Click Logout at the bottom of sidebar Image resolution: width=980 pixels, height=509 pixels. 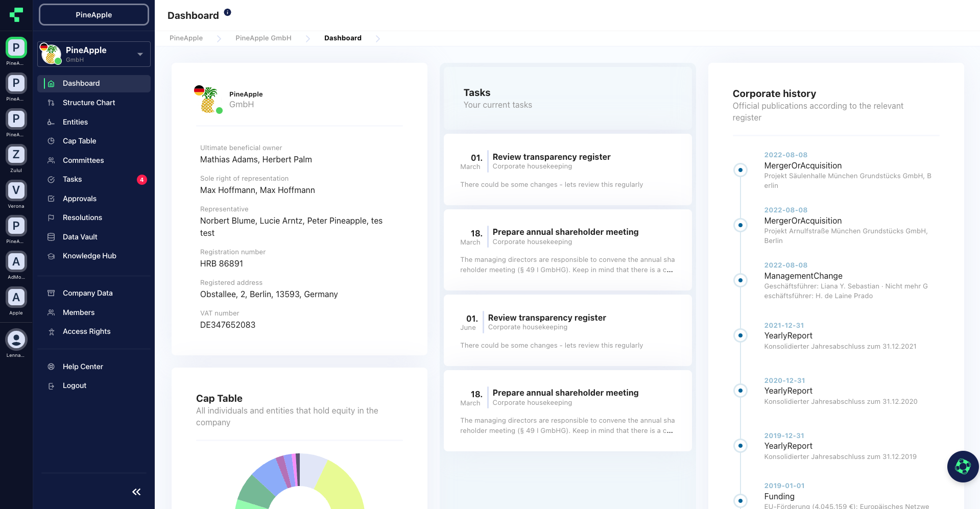click(74, 385)
